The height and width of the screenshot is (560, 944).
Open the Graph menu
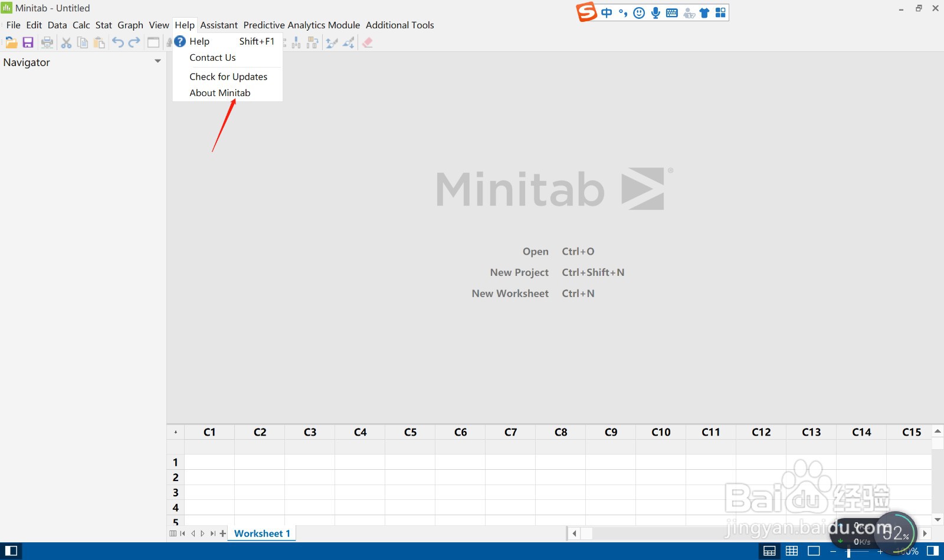click(x=130, y=25)
